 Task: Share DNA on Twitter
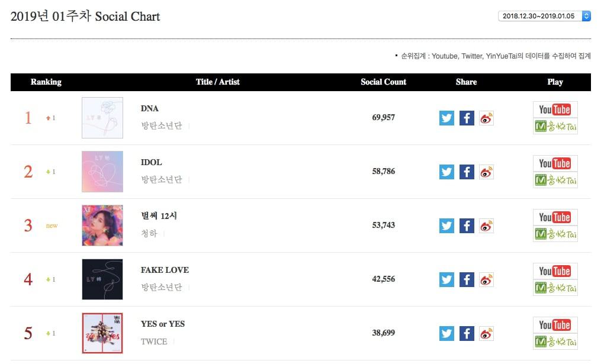click(x=446, y=118)
